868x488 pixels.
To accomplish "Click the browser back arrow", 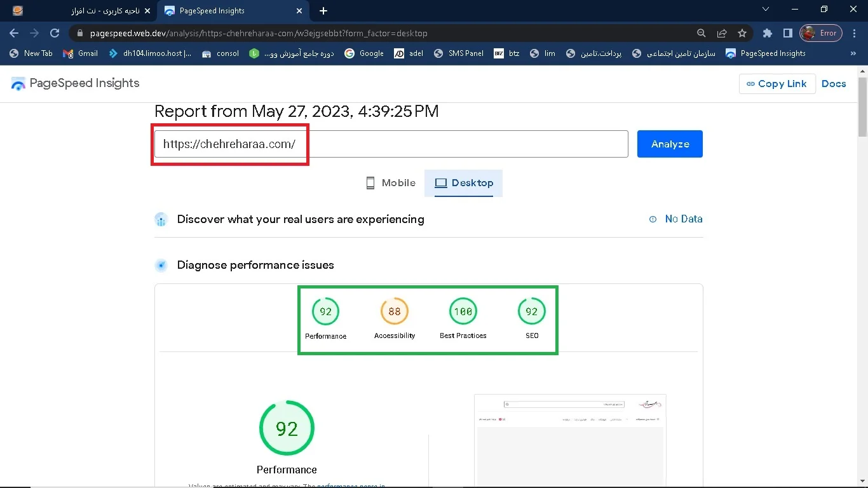I will [x=14, y=33].
